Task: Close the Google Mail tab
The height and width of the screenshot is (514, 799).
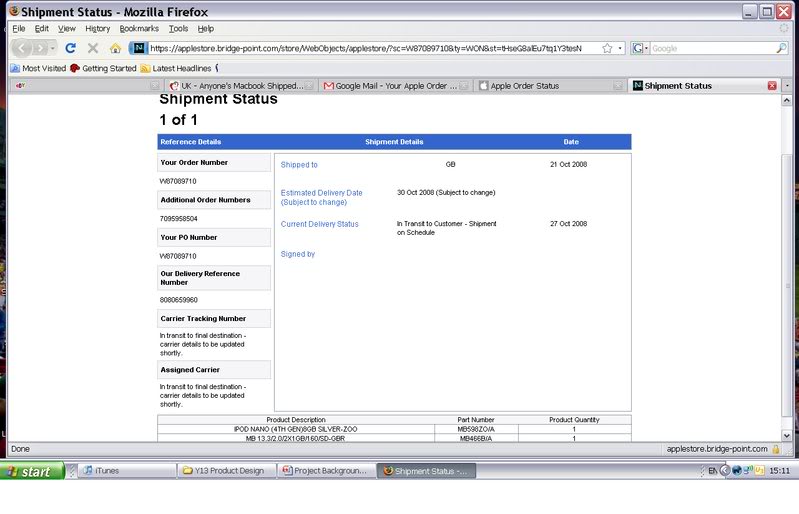Action: click(464, 86)
